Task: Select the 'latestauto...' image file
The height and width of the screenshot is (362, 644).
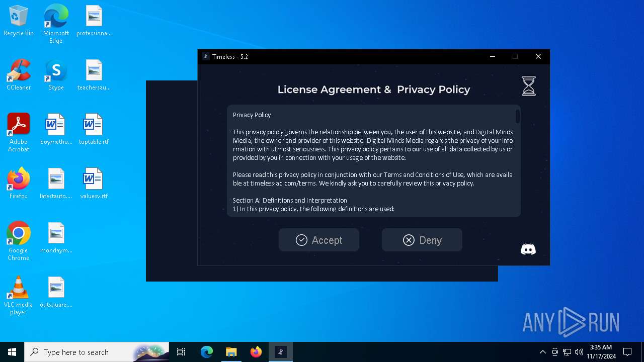Action: [x=56, y=184]
